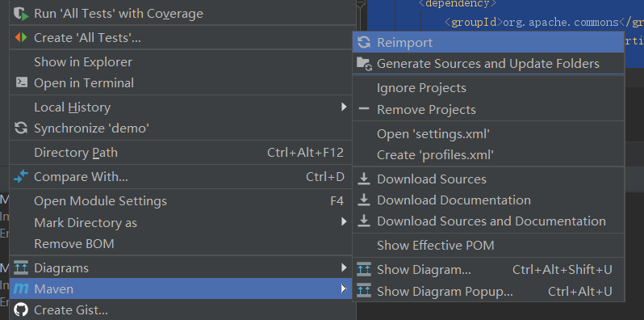The width and height of the screenshot is (644, 320).
Task: Click the Ctrl+Alt+U shortcut text
Action: (580, 291)
